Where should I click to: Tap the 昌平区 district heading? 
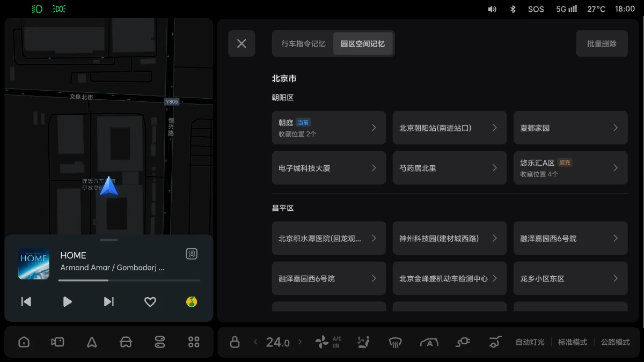tap(283, 208)
